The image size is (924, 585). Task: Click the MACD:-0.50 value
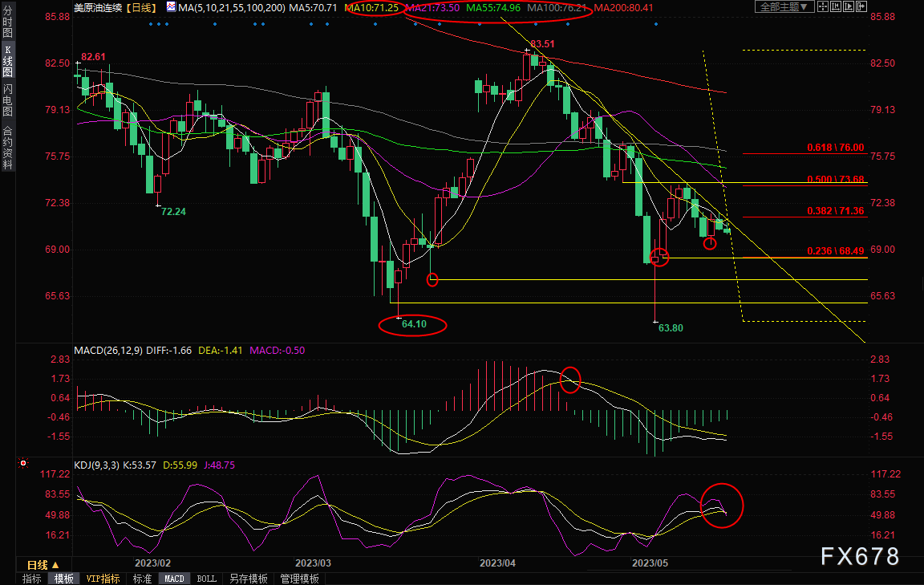(x=277, y=351)
